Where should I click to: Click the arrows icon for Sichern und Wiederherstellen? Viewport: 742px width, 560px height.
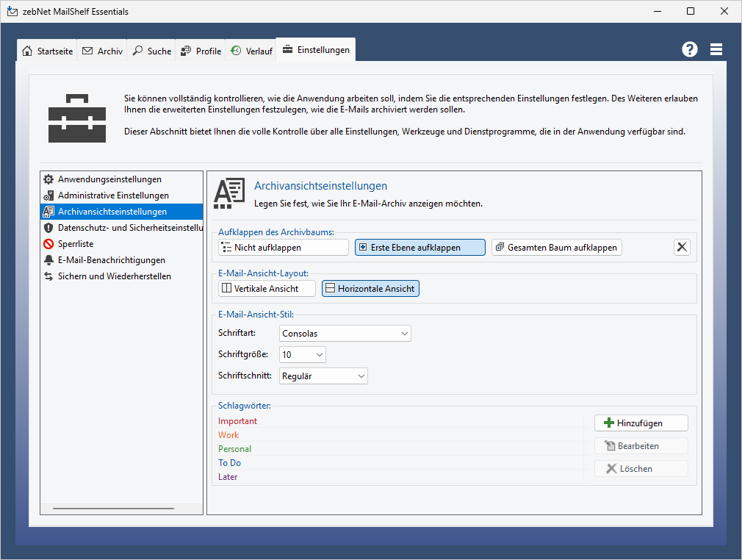48,276
